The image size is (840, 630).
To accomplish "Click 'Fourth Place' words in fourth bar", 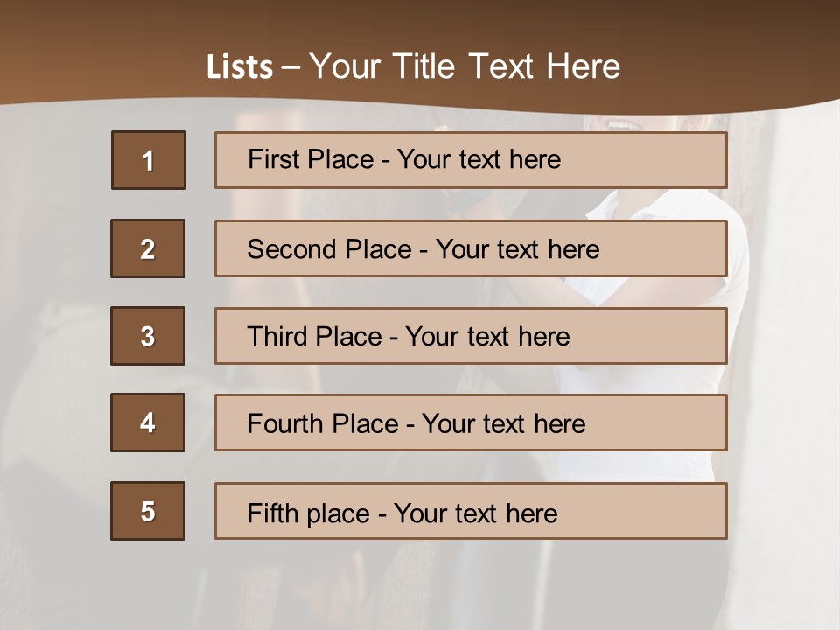I will (323, 423).
